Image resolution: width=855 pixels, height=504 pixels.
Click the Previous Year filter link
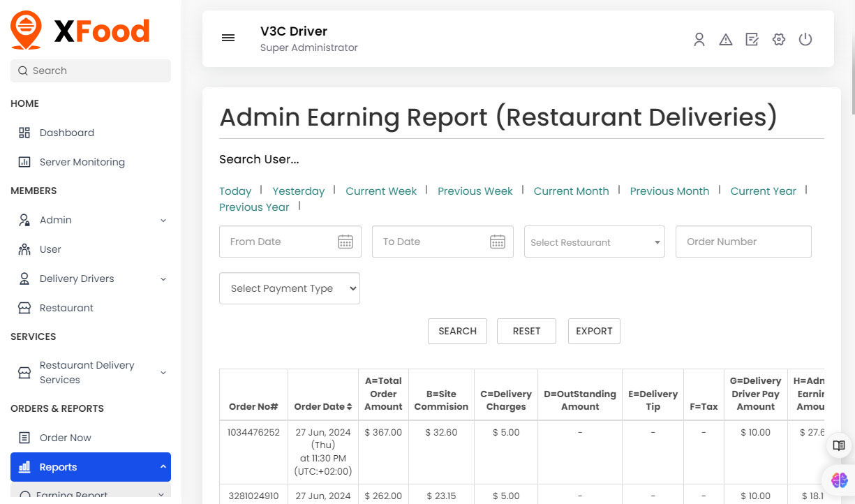pos(254,207)
